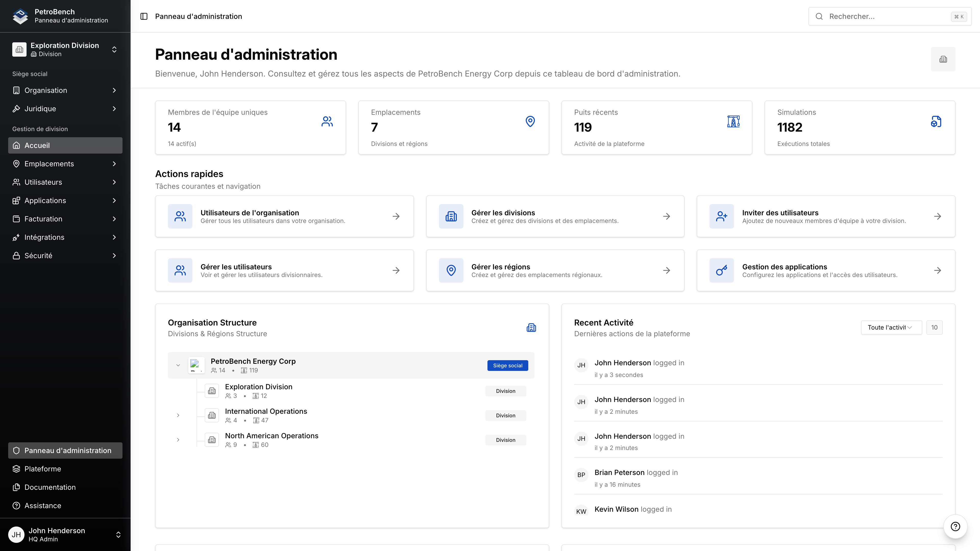The width and height of the screenshot is (980, 551).
Task: Expand the International Operations division
Action: click(178, 415)
